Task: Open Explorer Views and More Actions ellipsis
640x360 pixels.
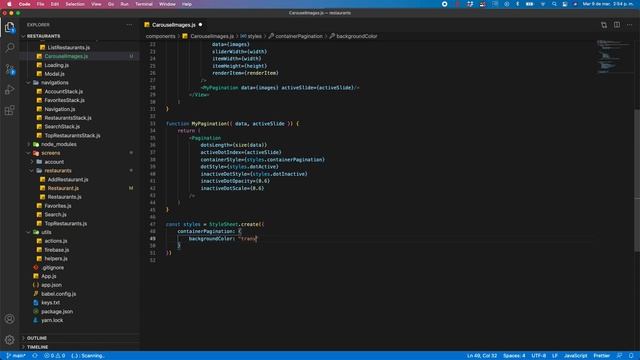Action: point(129,25)
